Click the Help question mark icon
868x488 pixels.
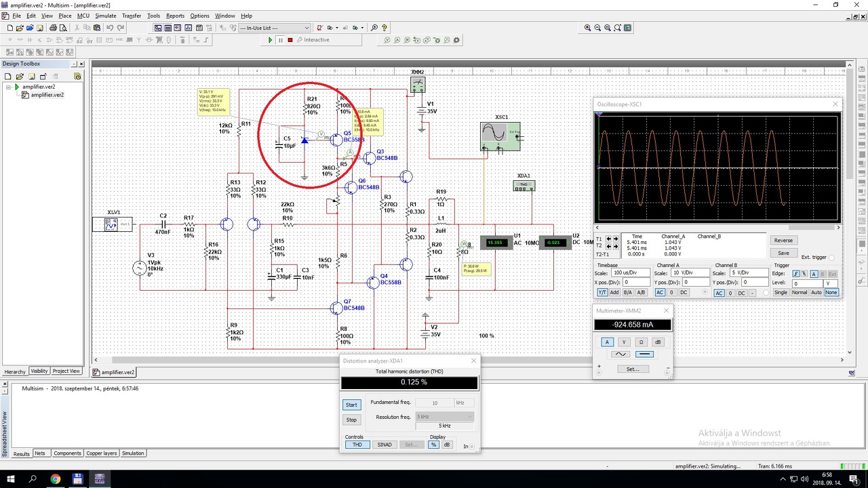pos(384,28)
